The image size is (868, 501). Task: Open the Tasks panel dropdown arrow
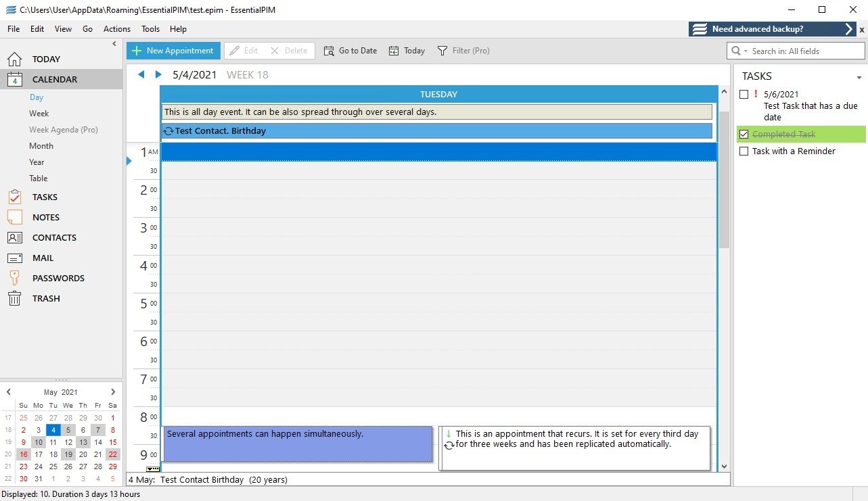(859, 77)
